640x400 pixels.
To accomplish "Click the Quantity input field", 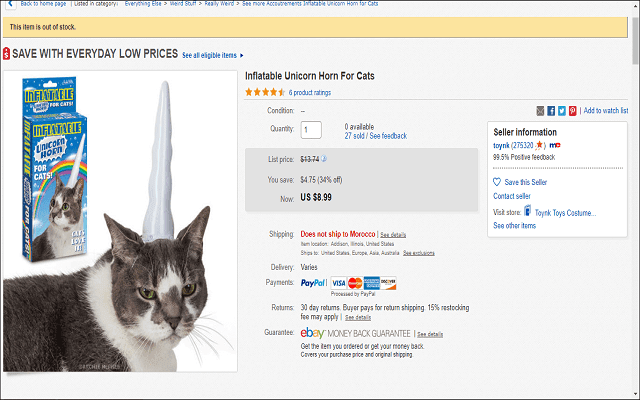I will point(311,129).
